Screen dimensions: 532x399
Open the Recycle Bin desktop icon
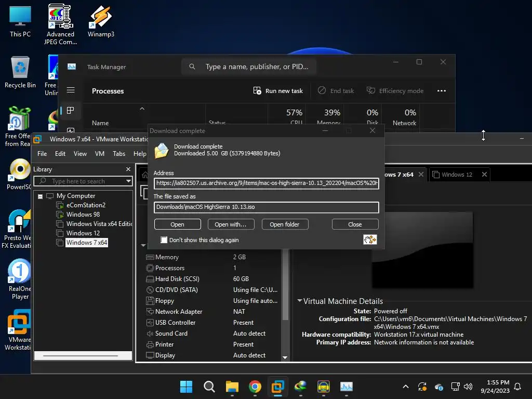[20, 72]
